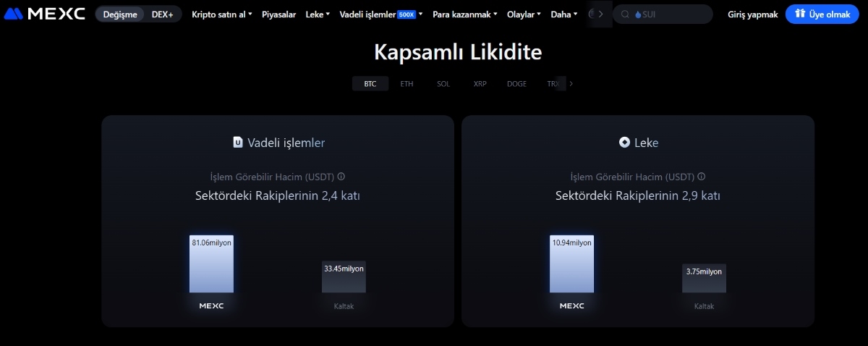
Task: Click the MEXC logo in header
Action: point(45,14)
